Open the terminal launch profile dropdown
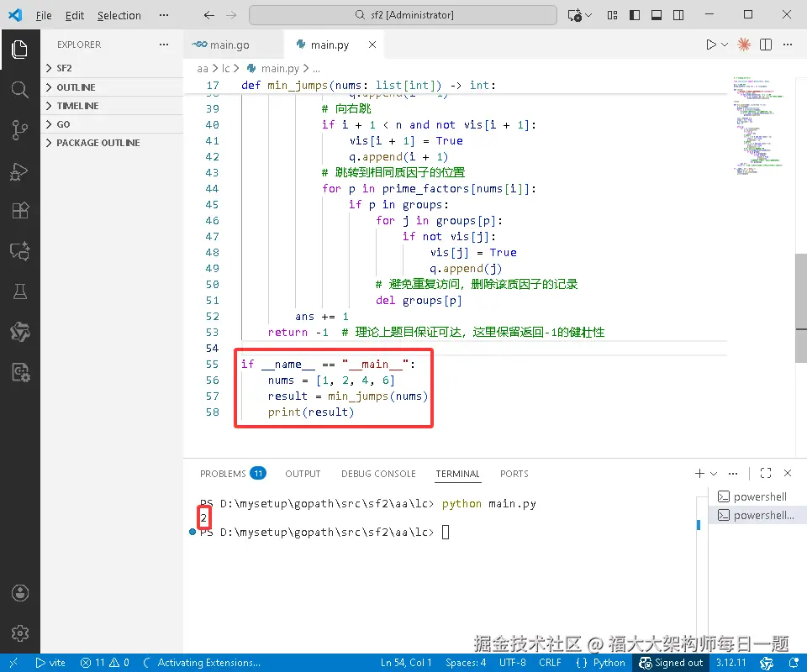Image resolution: width=807 pixels, height=672 pixels. coord(714,474)
